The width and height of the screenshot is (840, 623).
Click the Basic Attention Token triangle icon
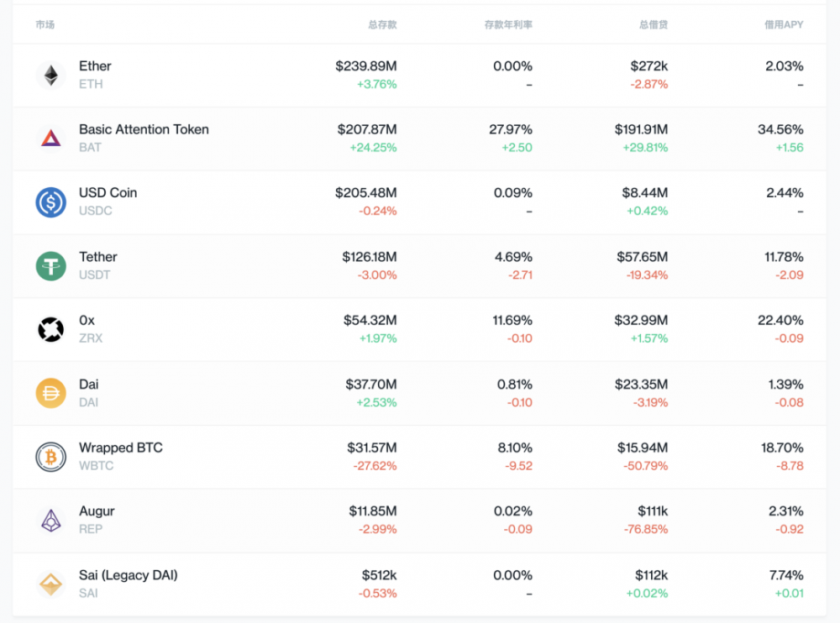click(x=50, y=139)
